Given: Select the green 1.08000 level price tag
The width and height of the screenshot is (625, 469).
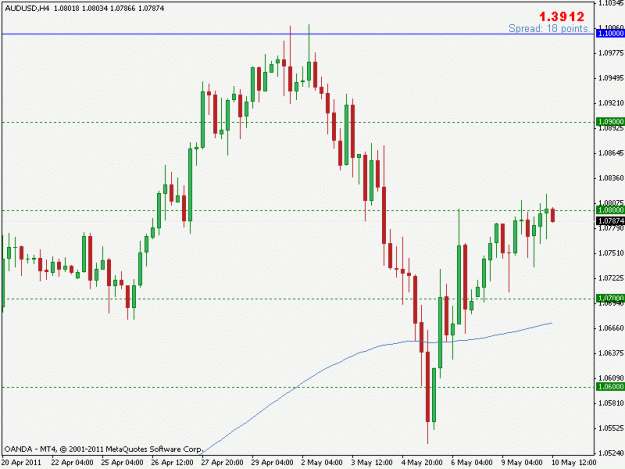Looking at the screenshot, I should [610, 210].
